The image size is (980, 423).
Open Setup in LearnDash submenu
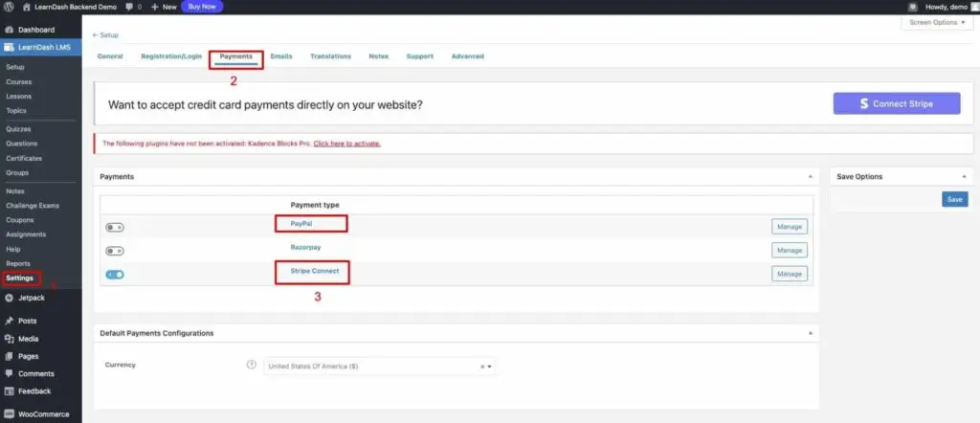(x=15, y=67)
